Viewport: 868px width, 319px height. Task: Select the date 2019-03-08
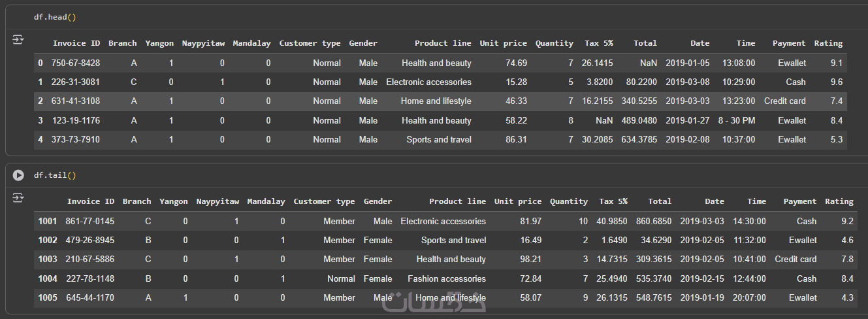click(x=687, y=82)
